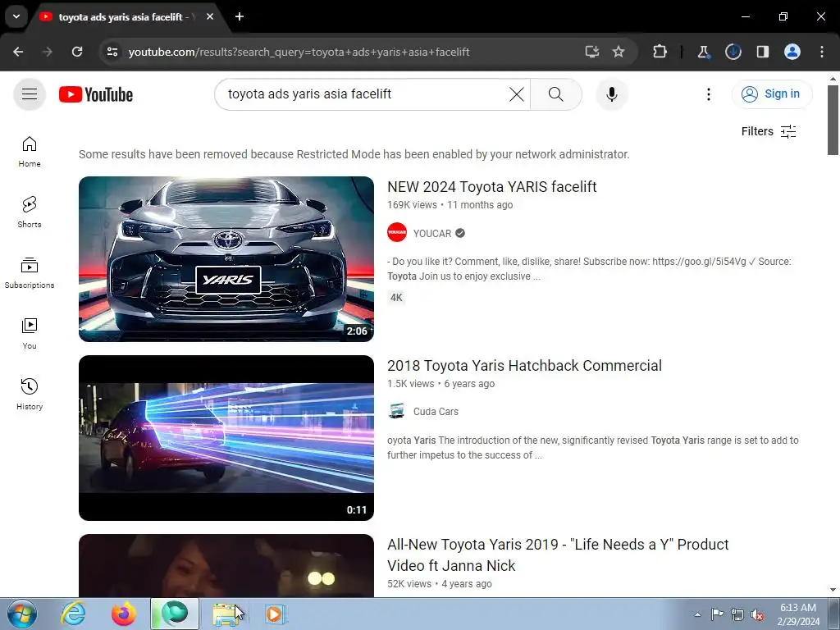The height and width of the screenshot is (630, 840).
Task: Open YouTube settings three-dot menu
Action: 709,94
